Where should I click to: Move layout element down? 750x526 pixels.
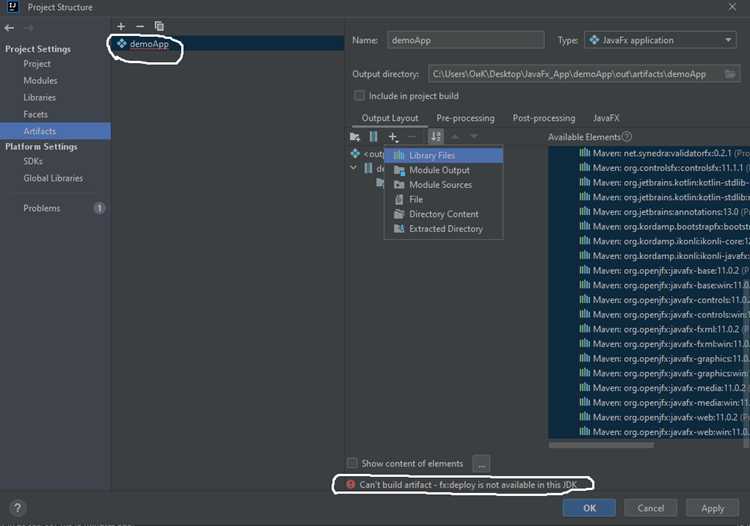tap(474, 137)
